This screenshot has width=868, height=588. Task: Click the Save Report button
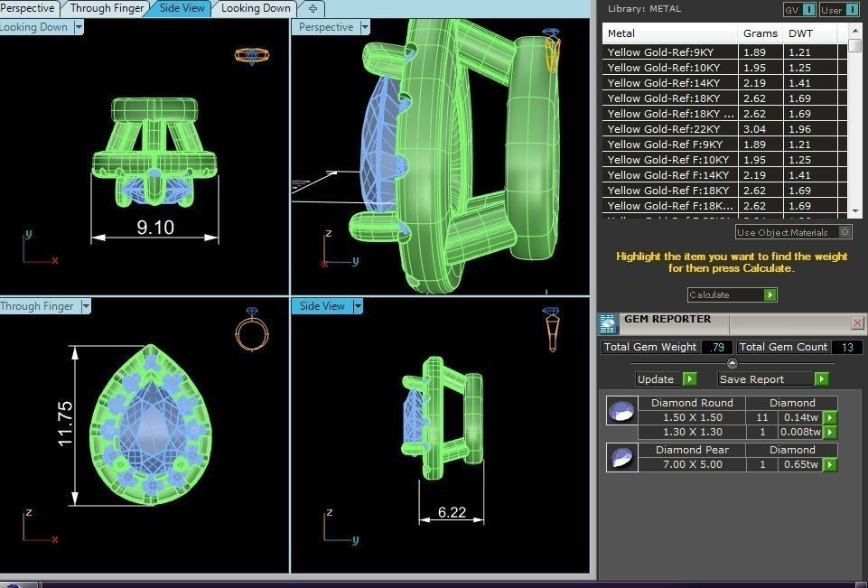click(772, 379)
